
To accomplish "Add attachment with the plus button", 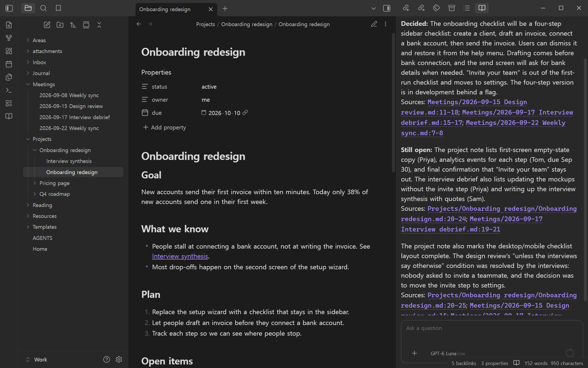I will [414, 353].
